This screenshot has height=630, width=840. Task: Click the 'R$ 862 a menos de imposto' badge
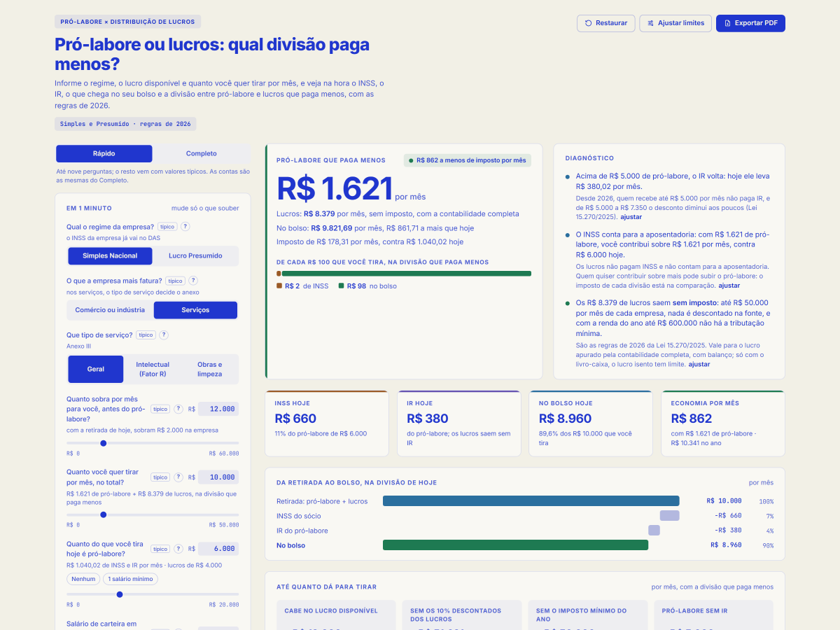pos(468,160)
